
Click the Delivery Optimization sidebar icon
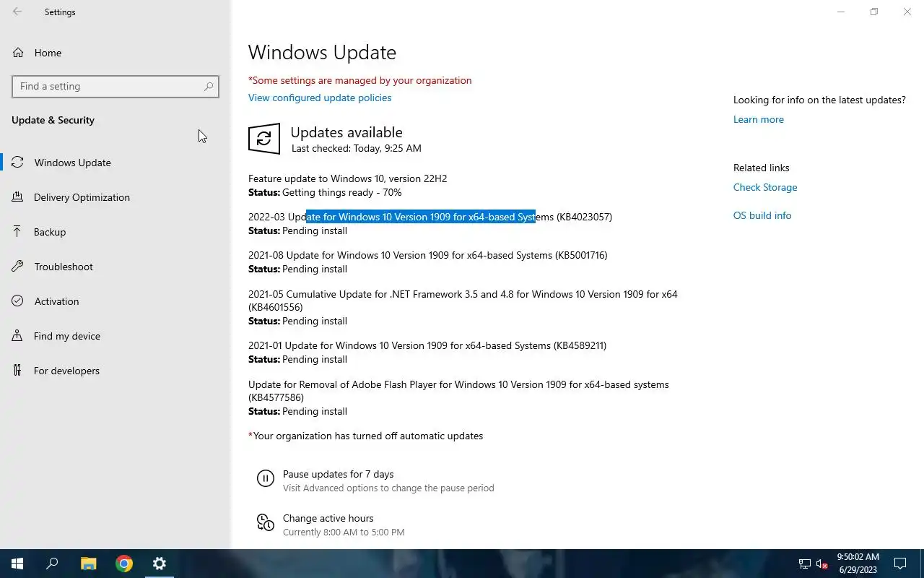tap(18, 197)
